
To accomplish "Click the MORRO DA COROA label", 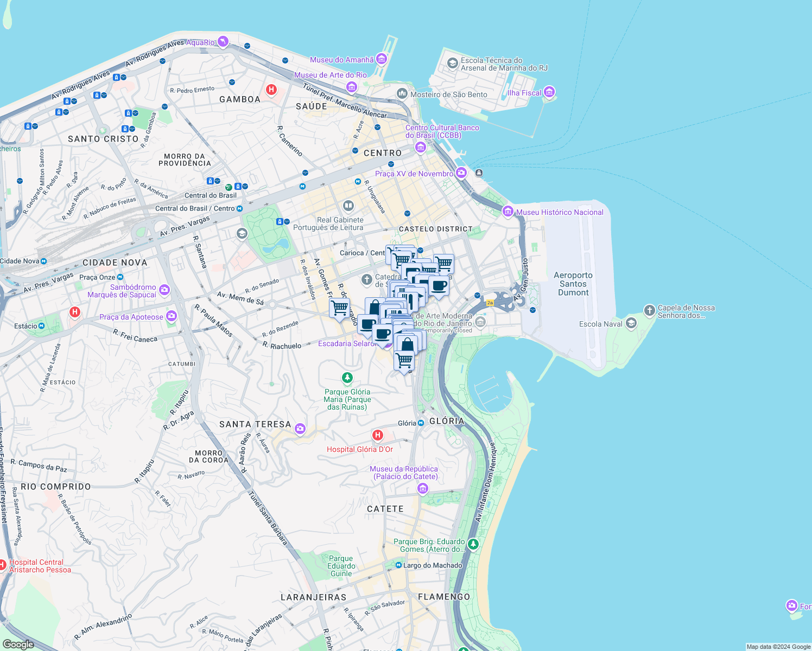I will (208, 456).
